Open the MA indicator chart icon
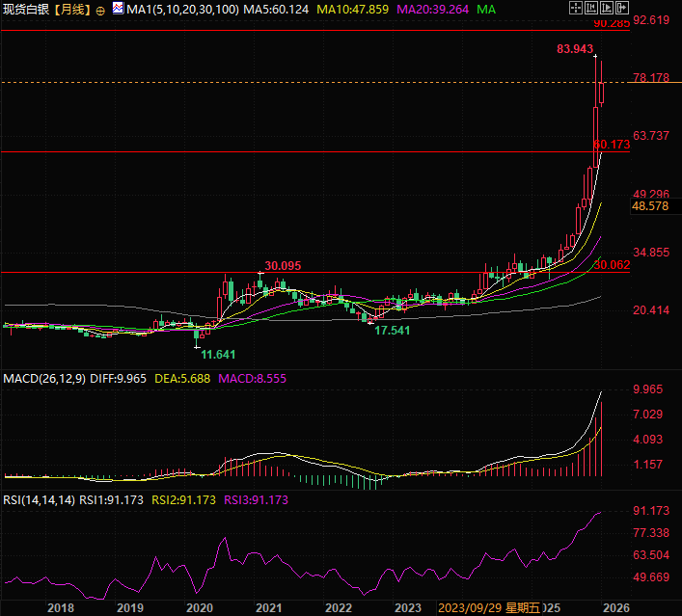Image resolution: width=682 pixels, height=616 pixels. tap(118, 8)
